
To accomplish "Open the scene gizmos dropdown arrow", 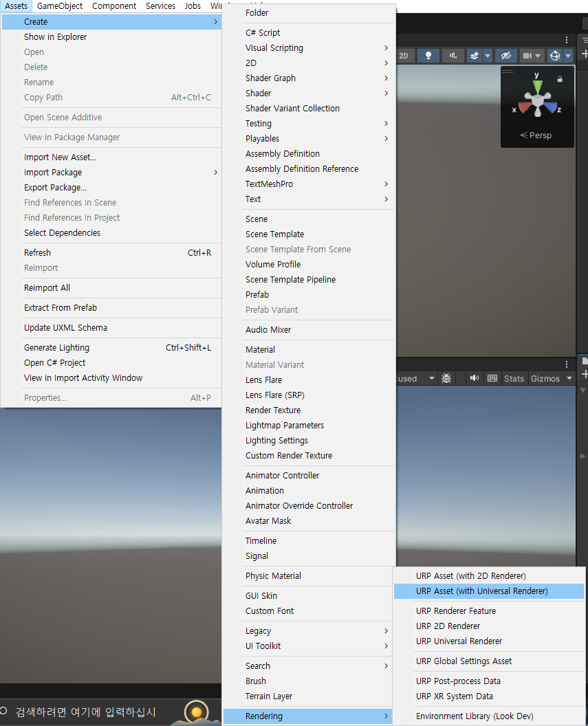I will [x=569, y=56].
